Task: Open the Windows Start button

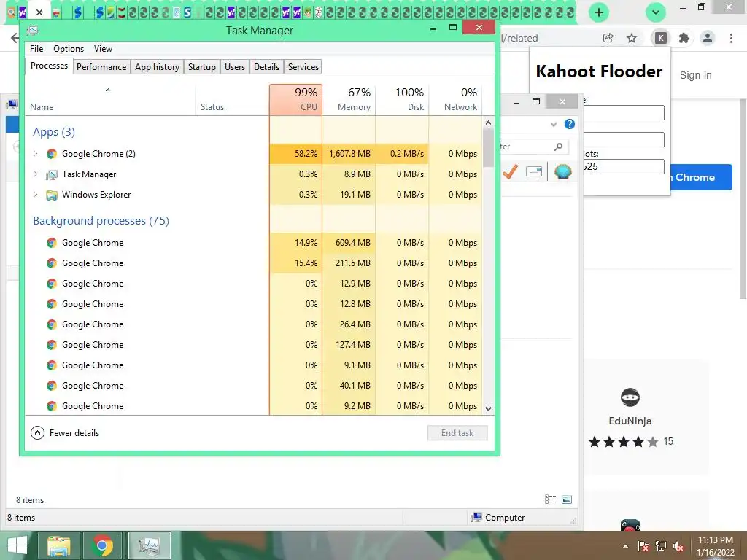Action: [18, 545]
